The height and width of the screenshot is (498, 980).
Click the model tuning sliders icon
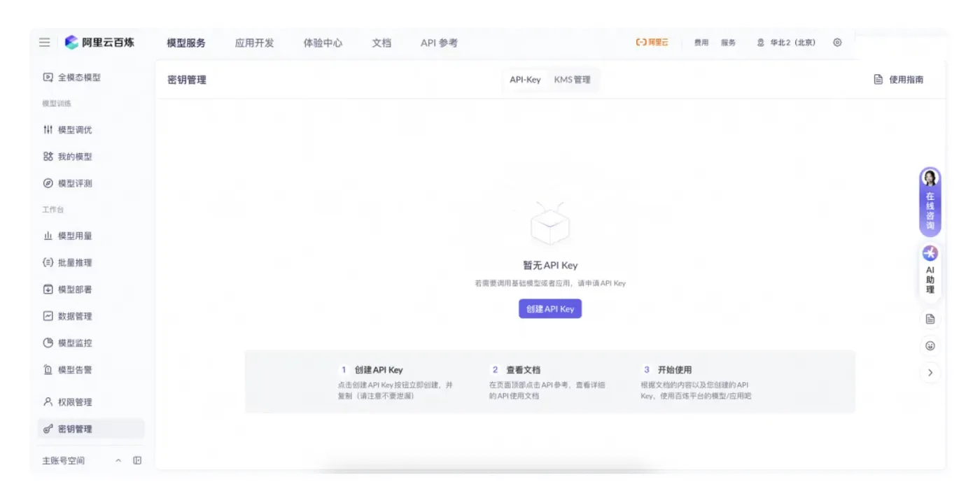(x=48, y=130)
